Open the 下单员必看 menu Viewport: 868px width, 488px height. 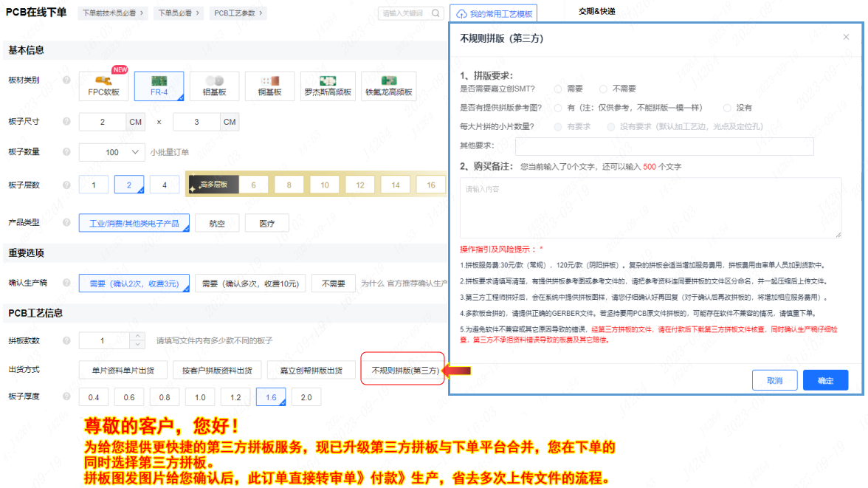[179, 13]
